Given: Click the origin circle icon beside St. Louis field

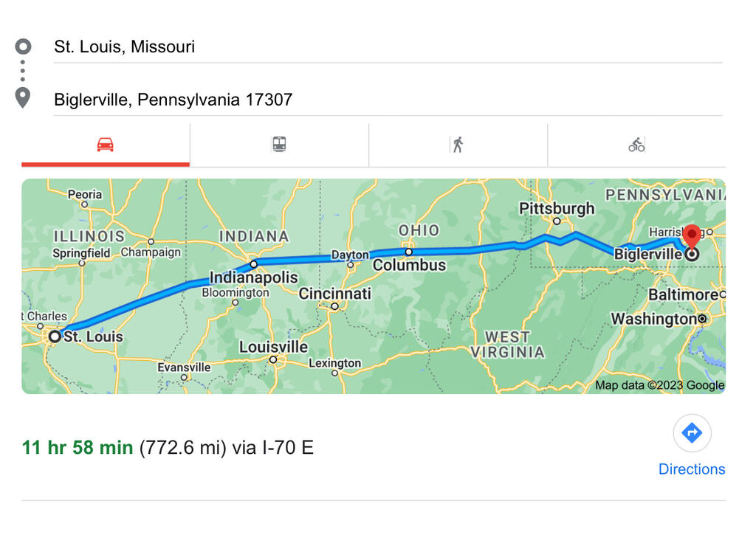Looking at the screenshot, I should click(x=23, y=46).
